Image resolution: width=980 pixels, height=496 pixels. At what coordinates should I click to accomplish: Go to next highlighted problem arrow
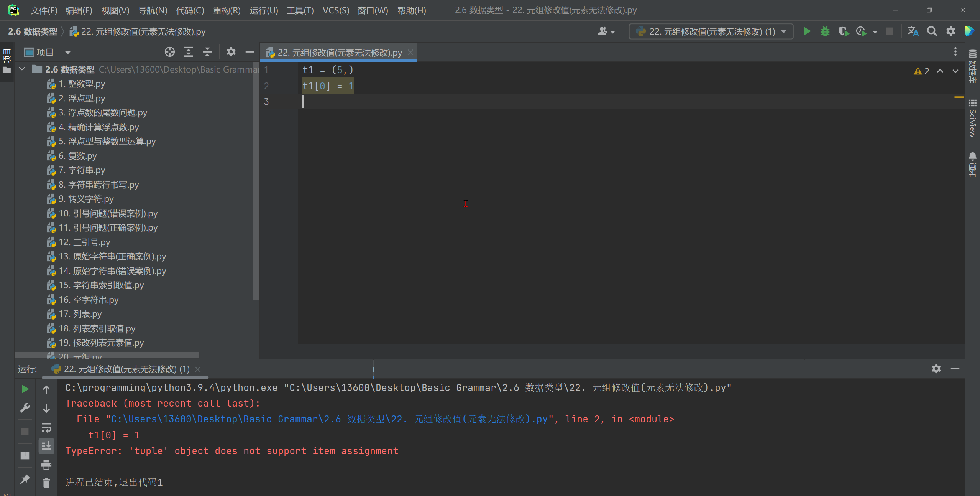[x=955, y=71]
